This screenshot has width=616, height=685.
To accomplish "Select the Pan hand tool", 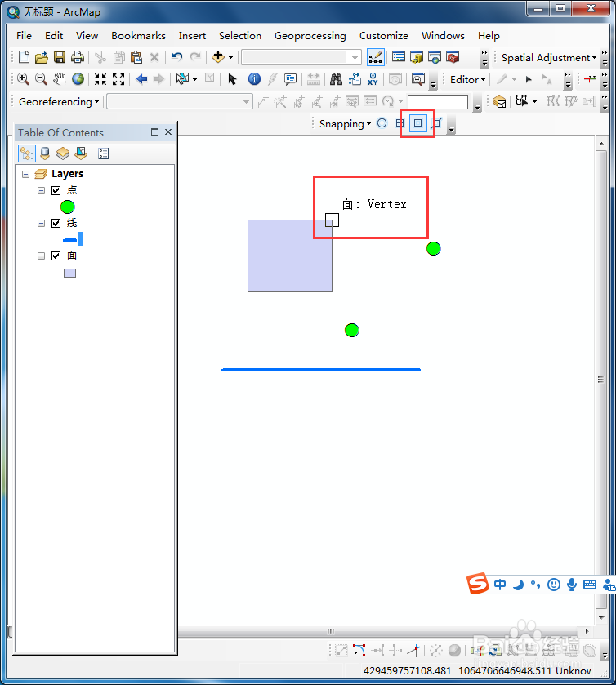I will [60, 79].
